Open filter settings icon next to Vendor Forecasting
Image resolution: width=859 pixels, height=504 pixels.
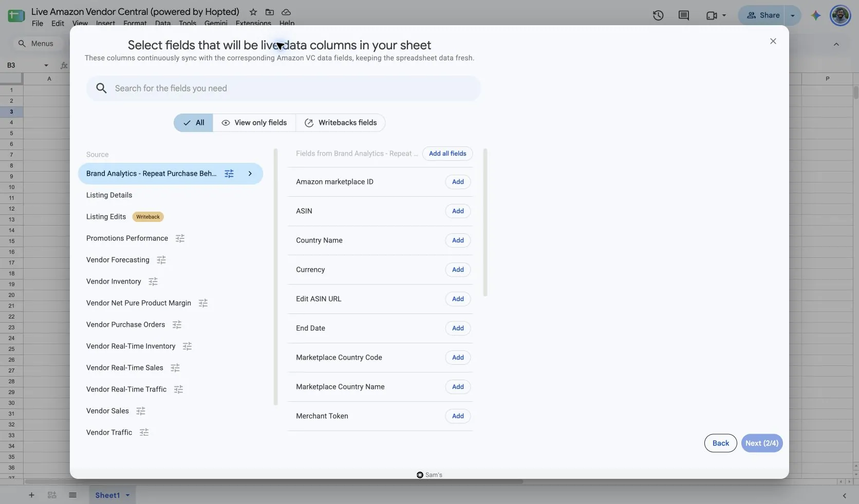[161, 260]
